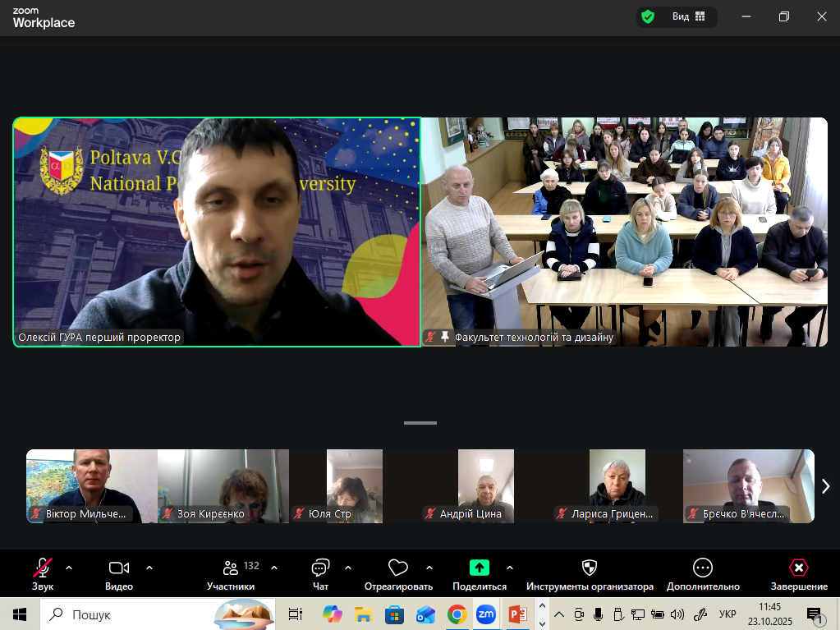840x630 pixels.
Task: Open PowerPoint from the Windows taskbar
Action: (x=517, y=614)
